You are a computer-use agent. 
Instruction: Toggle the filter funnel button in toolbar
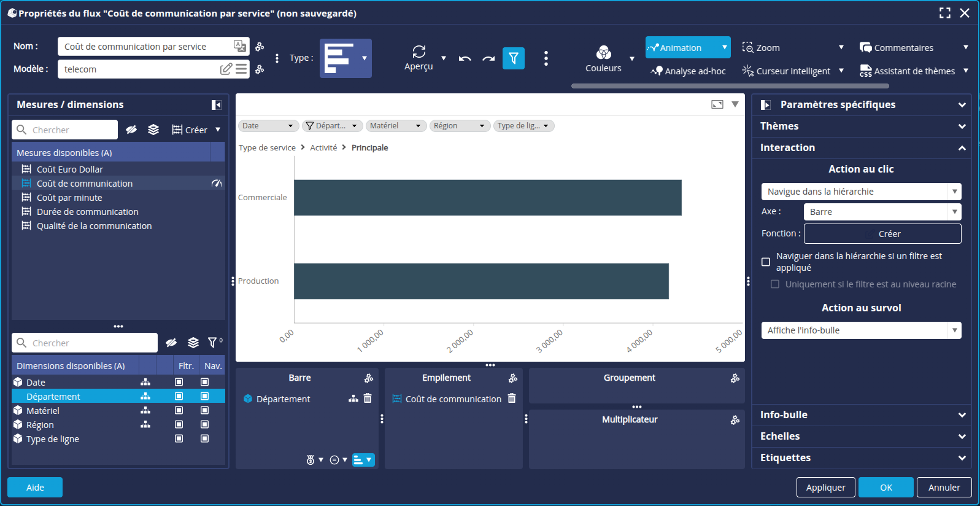[x=514, y=58]
